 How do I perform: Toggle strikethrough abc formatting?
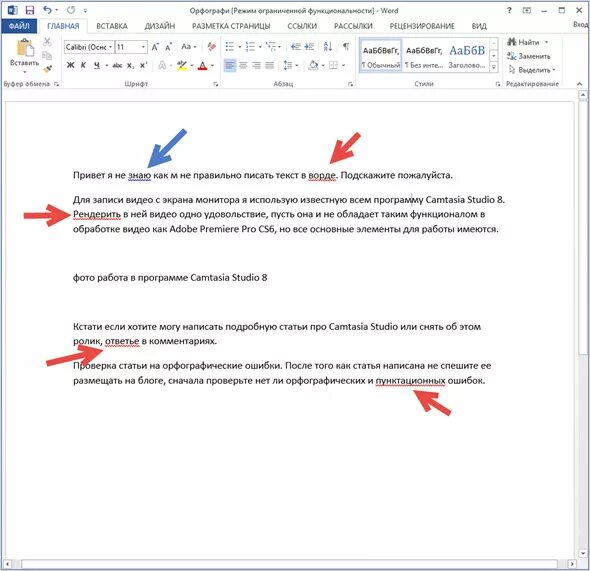117,65
